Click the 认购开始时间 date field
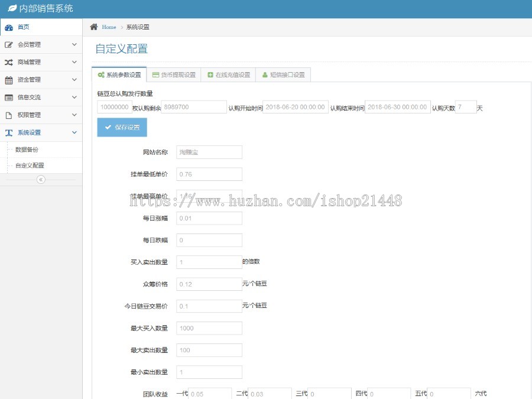This screenshot has height=399, width=532. tap(295, 107)
